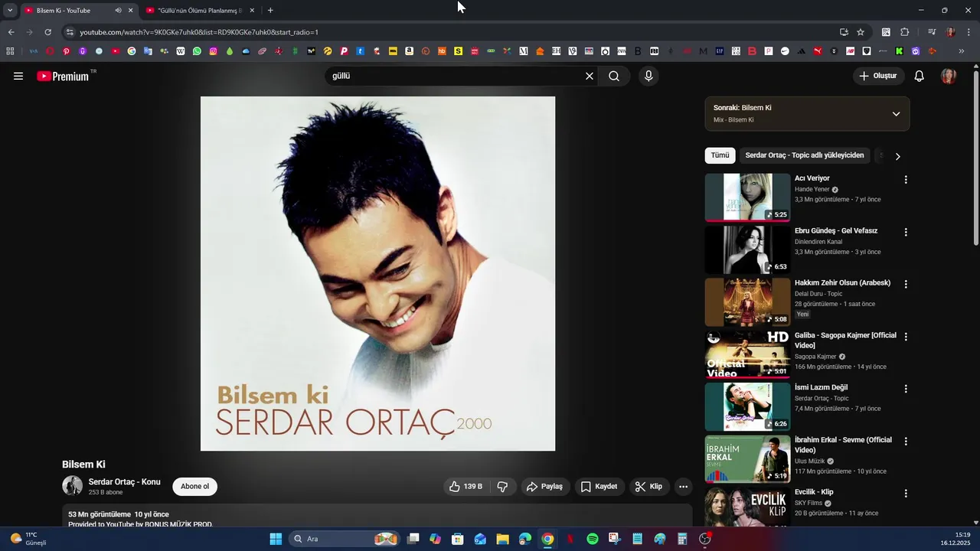The height and width of the screenshot is (551, 980).
Task: Open the Wikipedia bookmark
Action: point(181,51)
